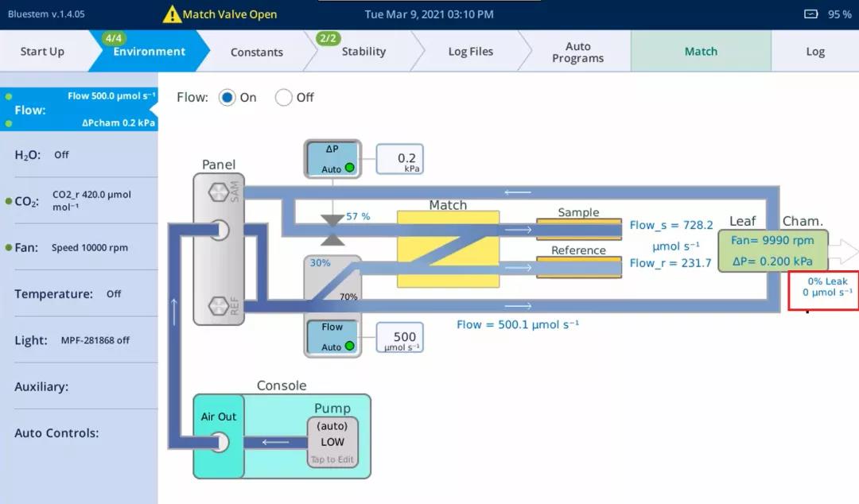
Task: Select the Flow On radio button
Action: click(227, 97)
